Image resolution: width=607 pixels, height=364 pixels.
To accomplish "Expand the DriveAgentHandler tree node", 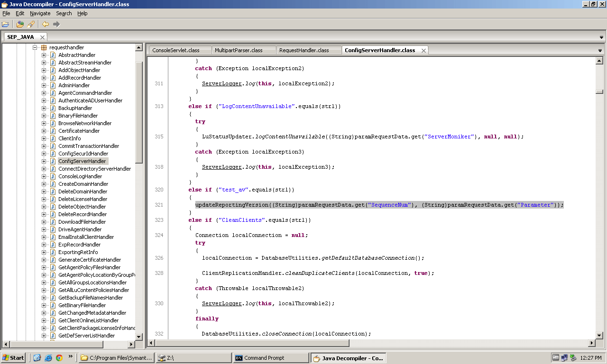I will 44,229.
